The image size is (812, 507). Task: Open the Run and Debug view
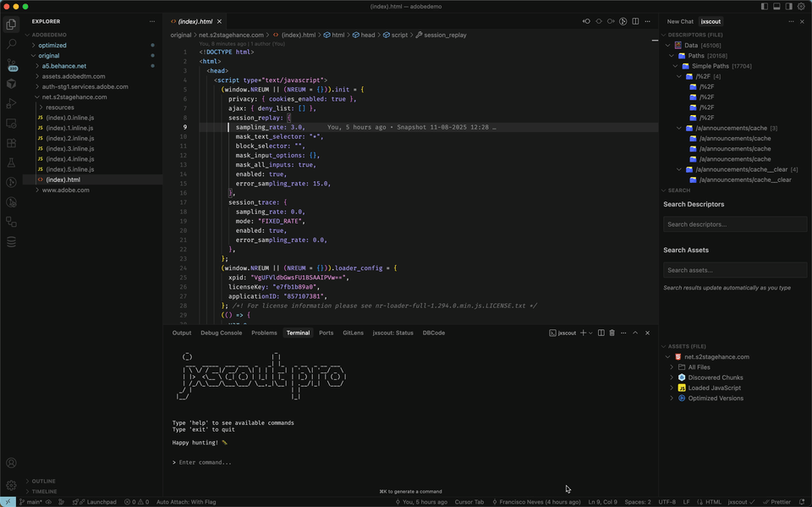12,103
